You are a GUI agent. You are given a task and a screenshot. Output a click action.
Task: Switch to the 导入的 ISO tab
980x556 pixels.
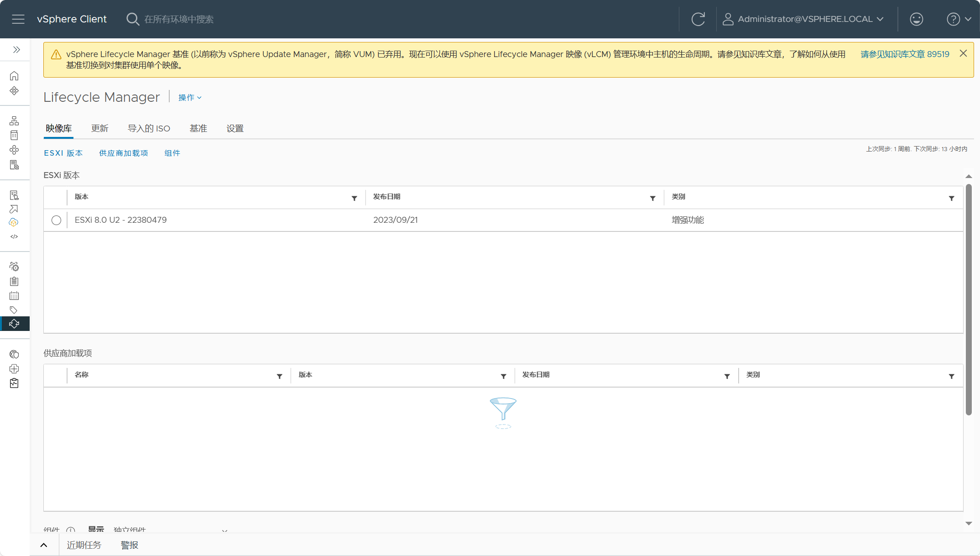(149, 129)
